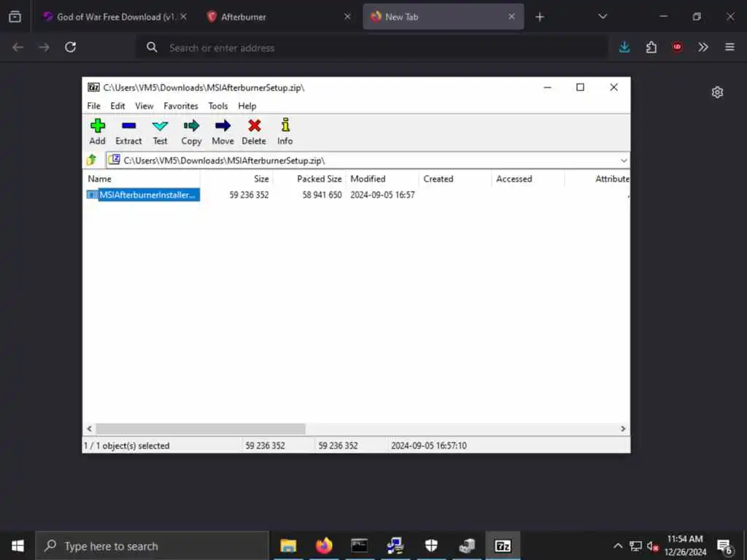Image resolution: width=747 pixels, height=560 pixels.
Task: Expand the archive path dropdown
Action: click(624, 160)
